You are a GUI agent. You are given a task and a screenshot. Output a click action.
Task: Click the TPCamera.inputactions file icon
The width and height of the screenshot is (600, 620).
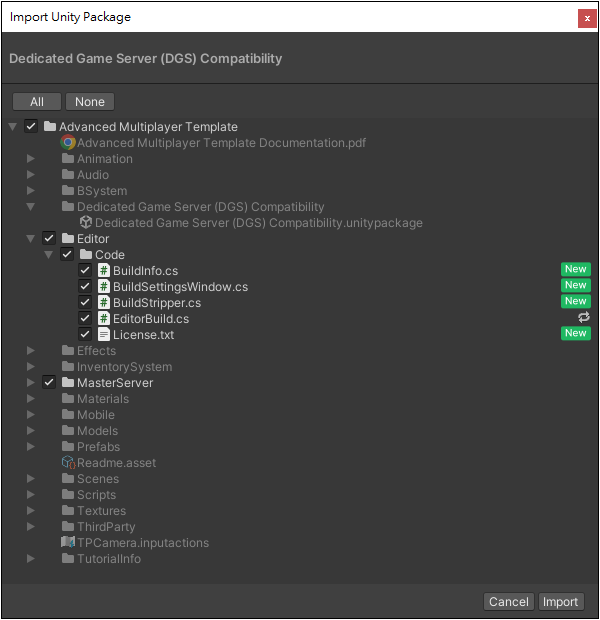click(68, 542)
